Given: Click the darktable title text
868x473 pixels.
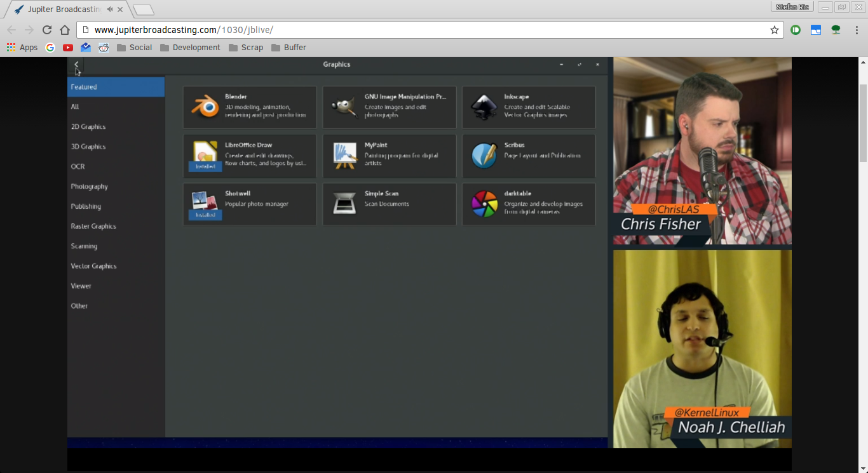Looking at the screenshot, I should [518, 194].
